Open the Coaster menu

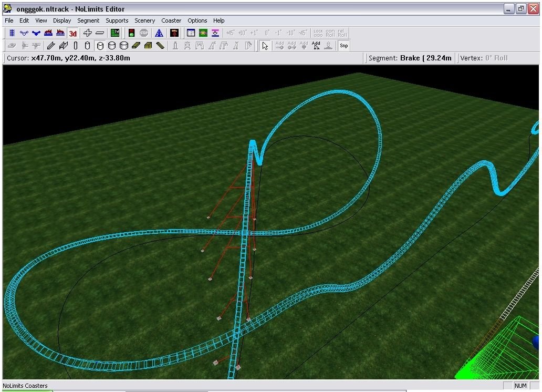(x=171, y=21)
